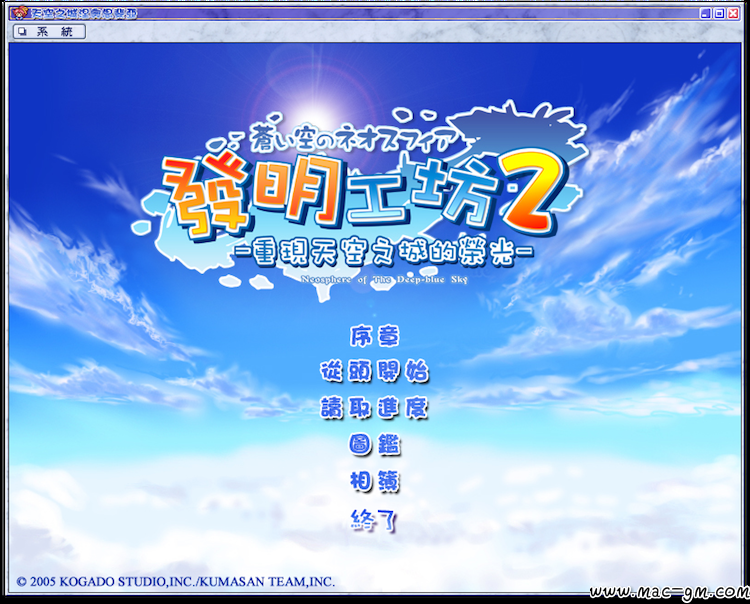
Task: Open the 系統 system menu
Action: pyautogui.click(x=49, y=32)
